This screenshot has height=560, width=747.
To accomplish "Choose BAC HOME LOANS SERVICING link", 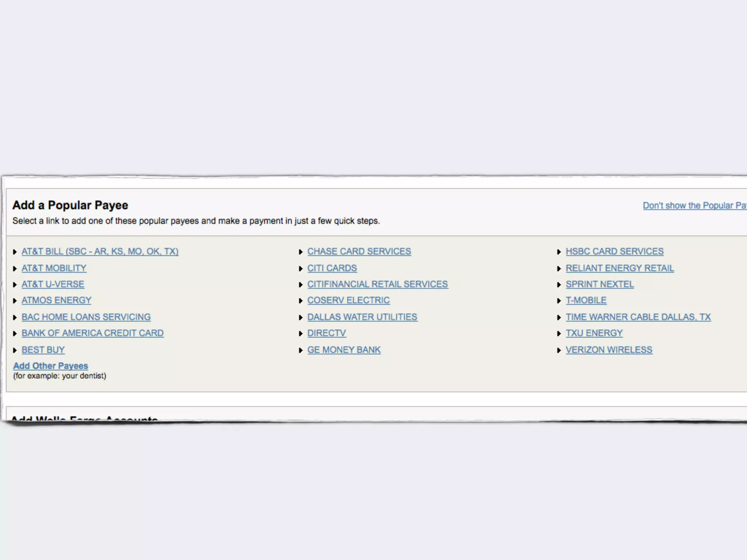I will [86, 317].
